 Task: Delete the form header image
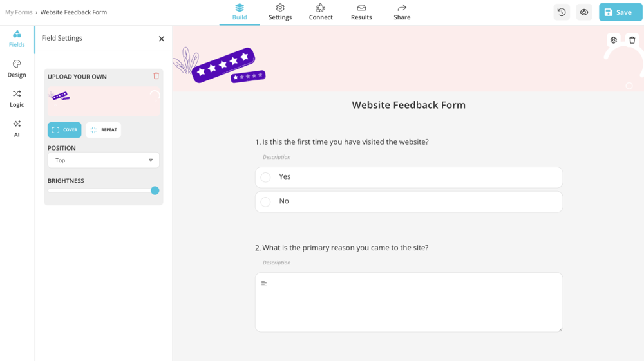point(632,40)
